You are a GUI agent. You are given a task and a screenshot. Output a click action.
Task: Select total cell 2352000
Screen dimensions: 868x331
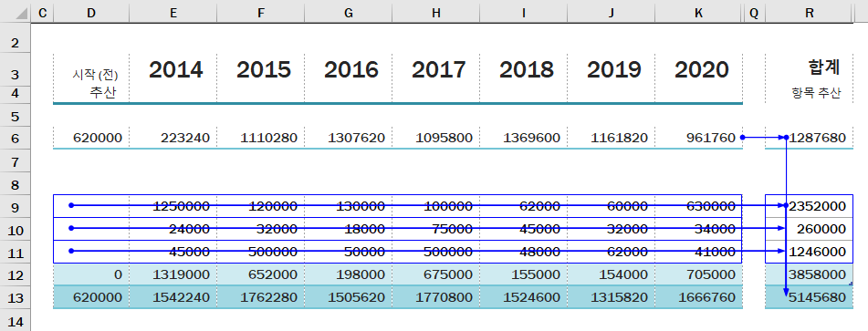(810, 207)
